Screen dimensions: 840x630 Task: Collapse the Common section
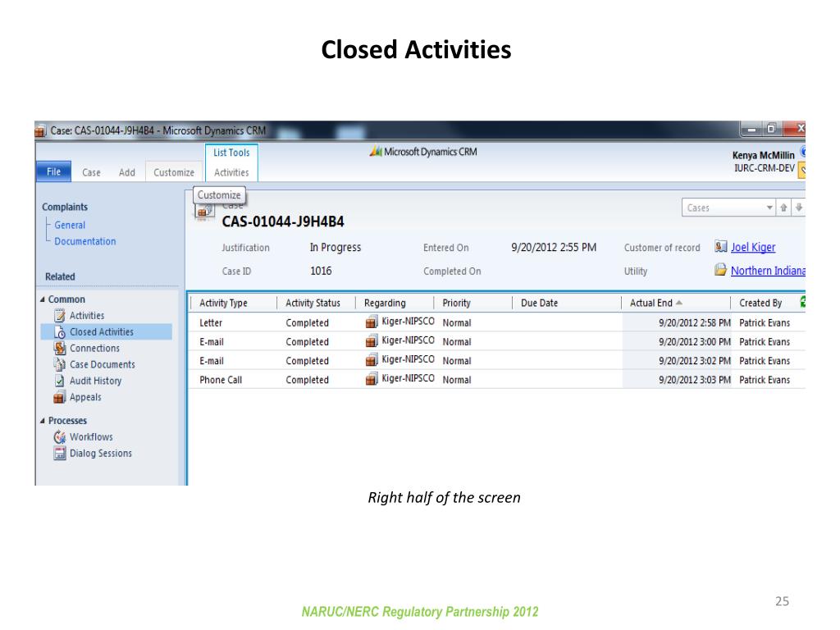(43, 299)
